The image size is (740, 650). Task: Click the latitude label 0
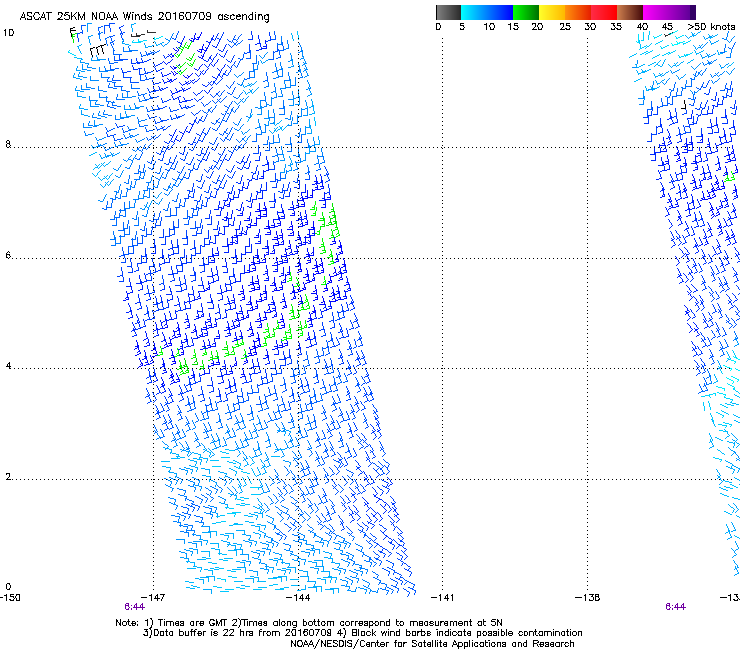8,587
